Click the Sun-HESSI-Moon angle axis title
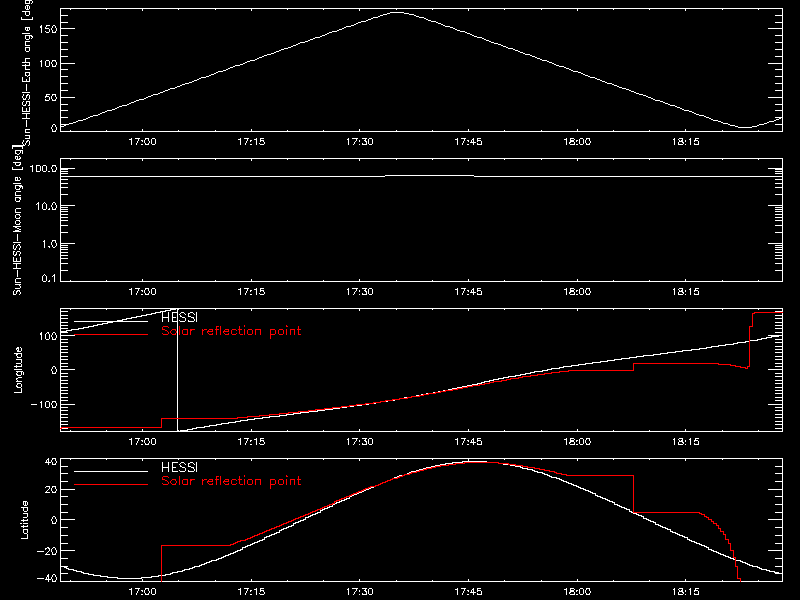The width and height of the screenshot is (800, 600). (x=17, y=221)
